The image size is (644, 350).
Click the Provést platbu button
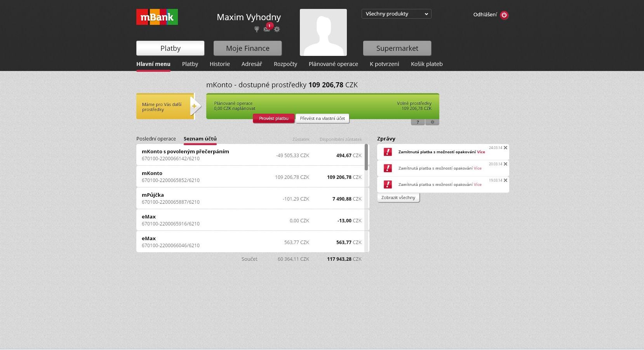coord(273,118)
